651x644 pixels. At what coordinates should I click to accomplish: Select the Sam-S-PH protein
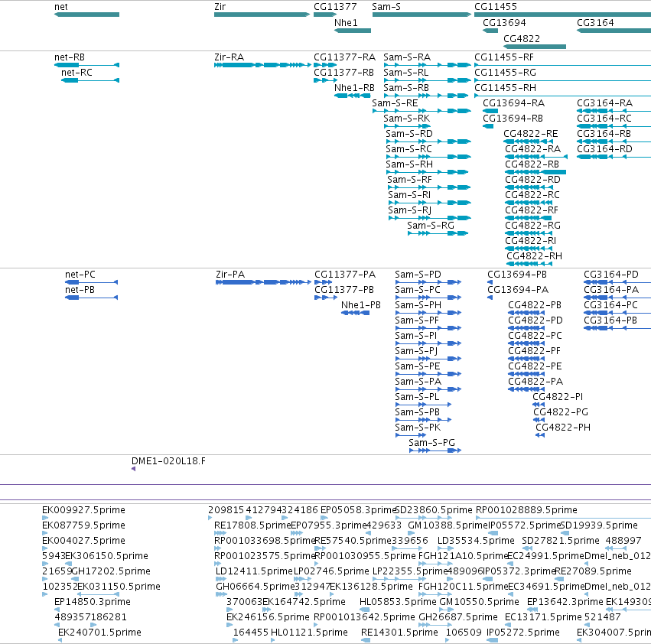[x=428, y=313]
